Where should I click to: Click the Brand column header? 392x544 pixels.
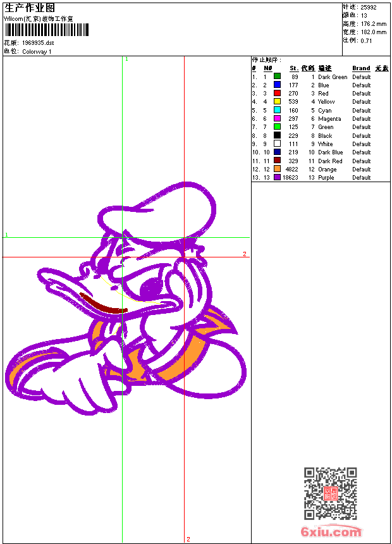click(x=361, y=68)
